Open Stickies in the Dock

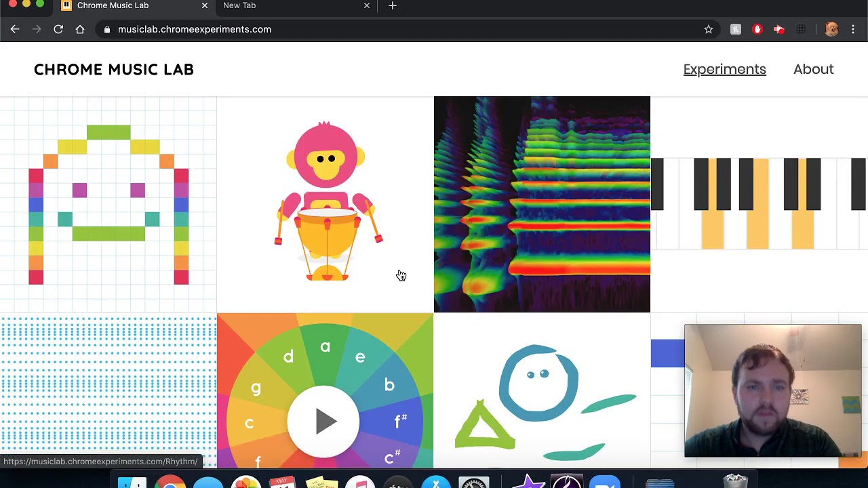coord(322,483)
